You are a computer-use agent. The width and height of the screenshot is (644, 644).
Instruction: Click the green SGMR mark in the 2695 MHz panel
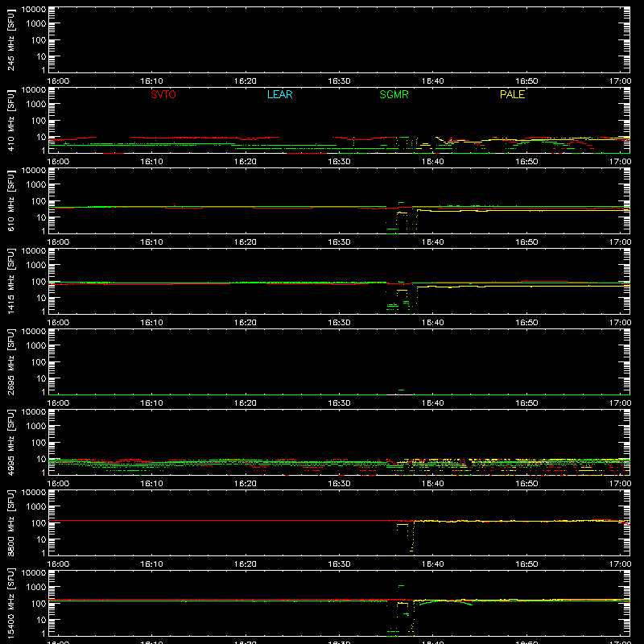coord(401,390)
